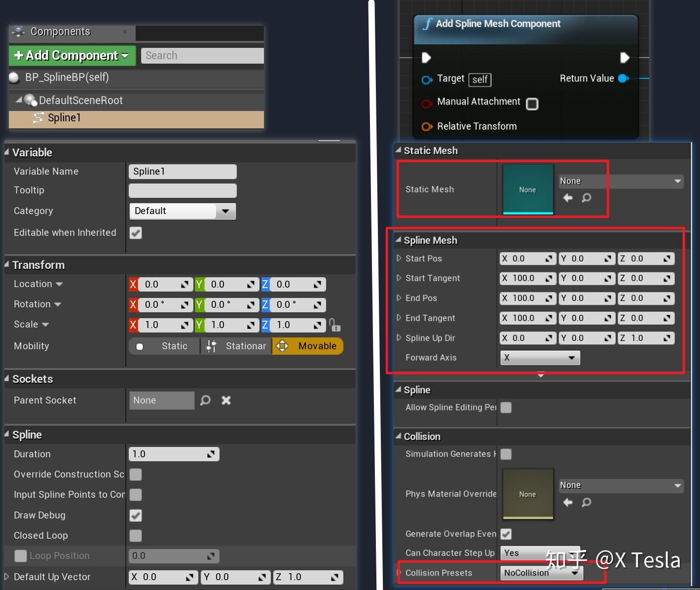Image resolution: width=700 pixels, height=590 pixels.
Task: Disable the Draw Debug checkbox
Action: tap(136, 515)
